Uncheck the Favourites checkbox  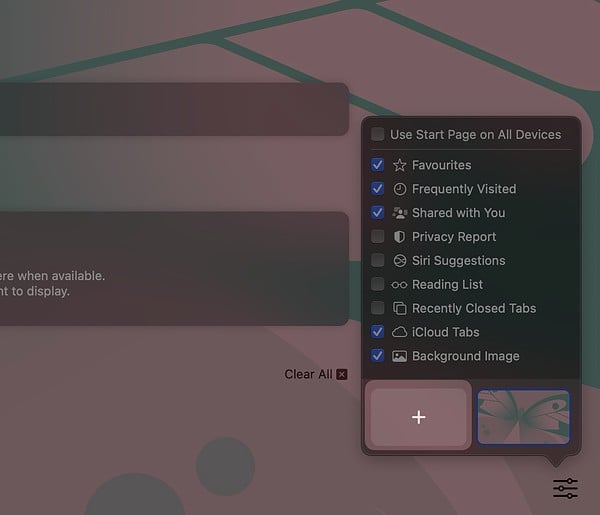[x=377, y=165]
